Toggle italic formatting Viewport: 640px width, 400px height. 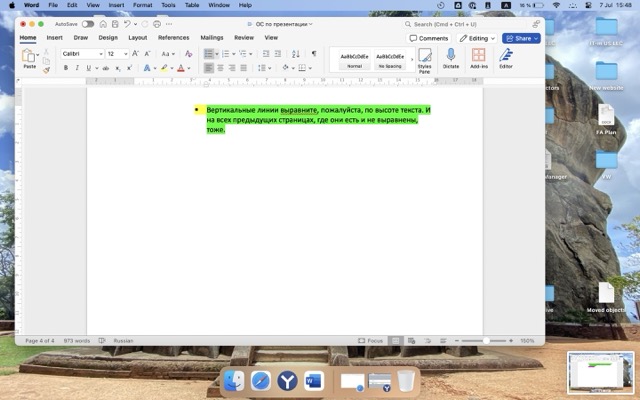click(x=78, y=68)
